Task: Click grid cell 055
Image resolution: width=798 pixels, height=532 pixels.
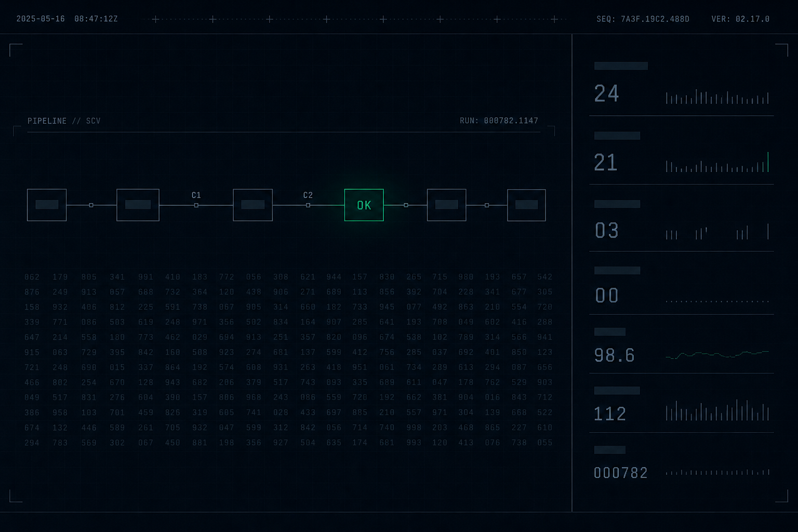Action: 544,443
